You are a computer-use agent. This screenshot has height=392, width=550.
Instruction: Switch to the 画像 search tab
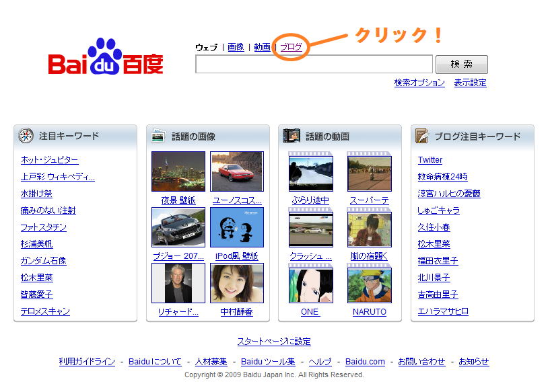(x=236, y=47)
